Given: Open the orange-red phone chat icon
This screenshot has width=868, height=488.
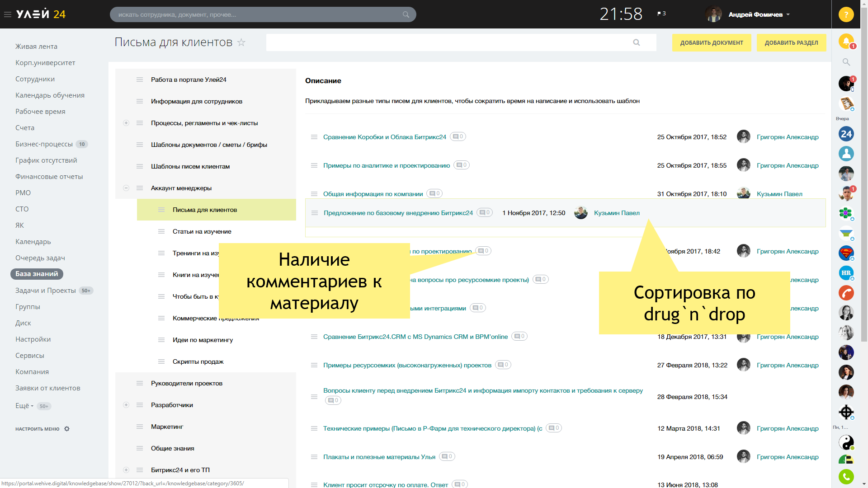Looking at the screenshot, I should tap(846, 293).
